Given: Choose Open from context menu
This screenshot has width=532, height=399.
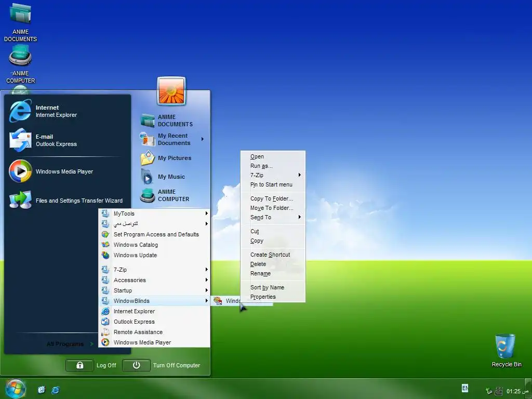Looking at the screenshot, I should [x=273, y=157].
